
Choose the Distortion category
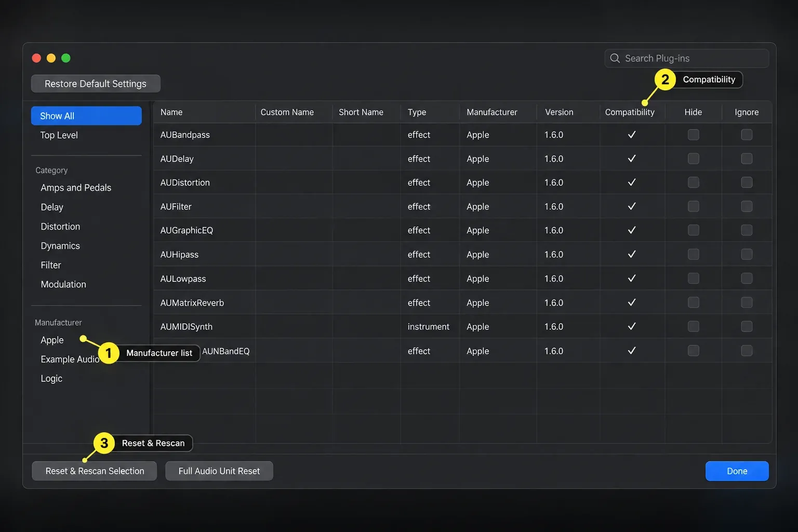(x=60, y=227)
